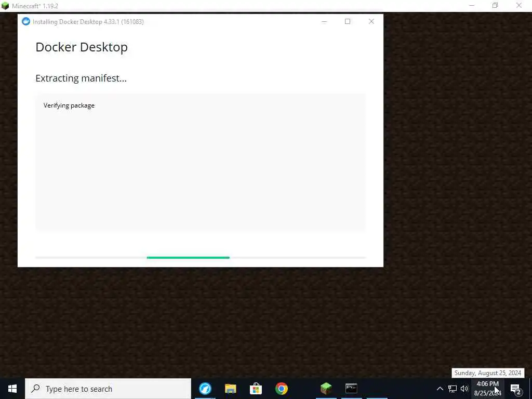Viewport: 532px width, 399px height.
Task: Open the Action Center notifications icon
Action: (515, 389)
